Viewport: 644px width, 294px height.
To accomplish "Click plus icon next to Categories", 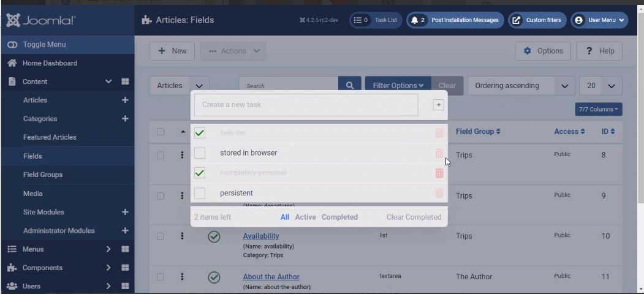I will [x=125, y=119].
